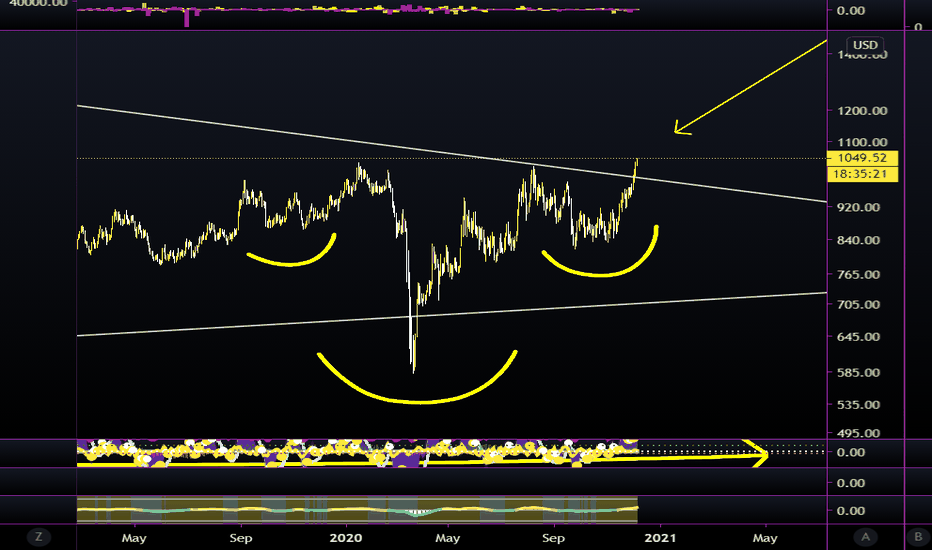Click the 585.00 price axis label
This screenshot has height=550, width=932.
(858, 373)
